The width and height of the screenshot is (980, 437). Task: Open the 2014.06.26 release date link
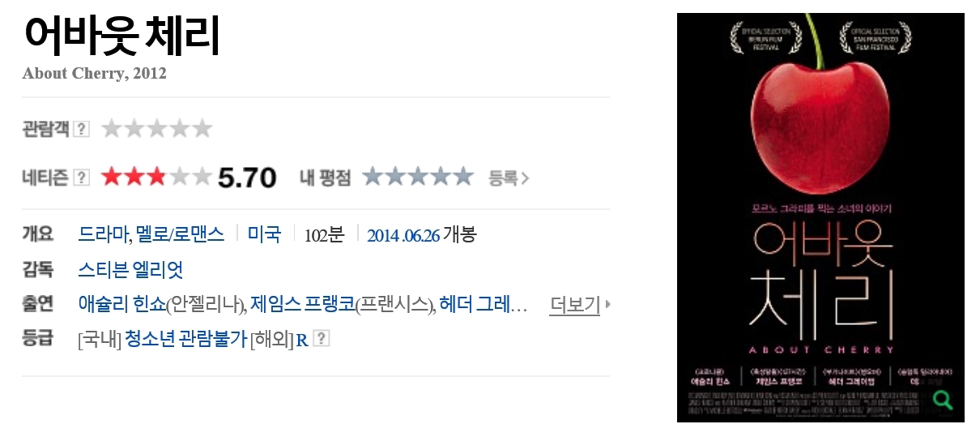[x=403, y=236]
